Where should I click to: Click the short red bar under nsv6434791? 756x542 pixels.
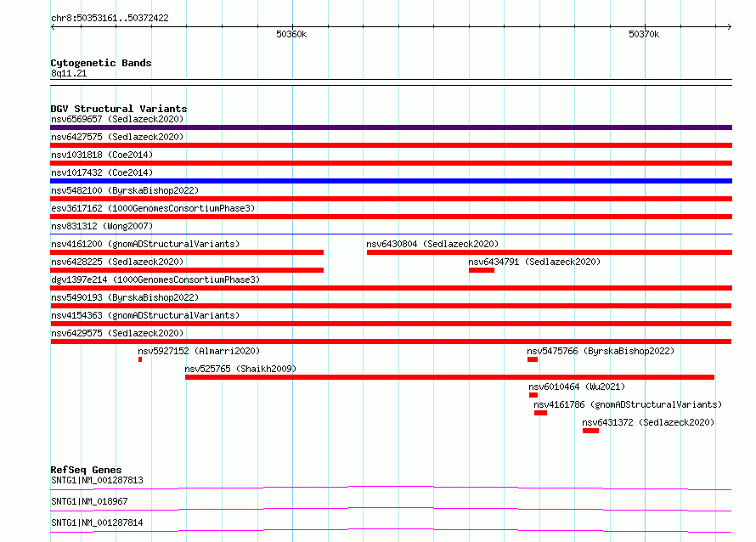tap(482, 270)
